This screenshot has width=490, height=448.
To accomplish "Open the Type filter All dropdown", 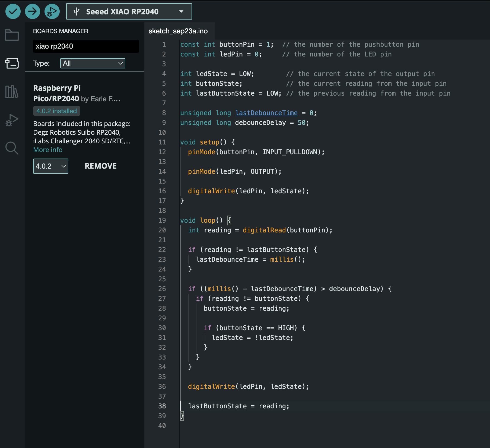I will (x=93, y=63).
